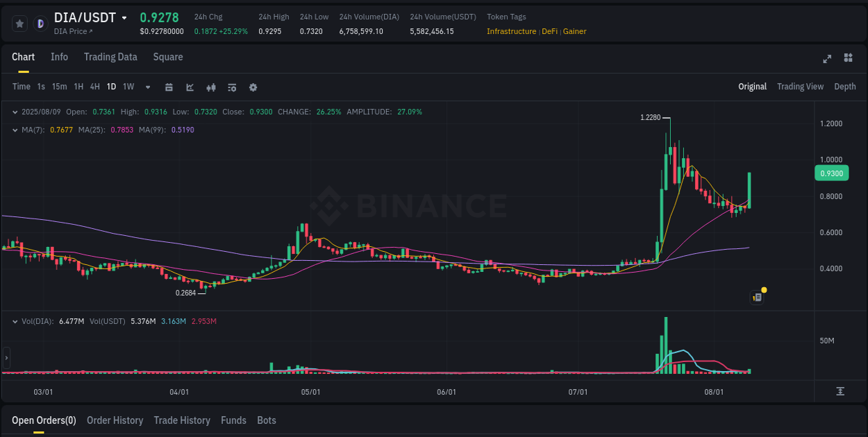Collapse the MA indicators row

pyautogui.click(x=15, y=130)
